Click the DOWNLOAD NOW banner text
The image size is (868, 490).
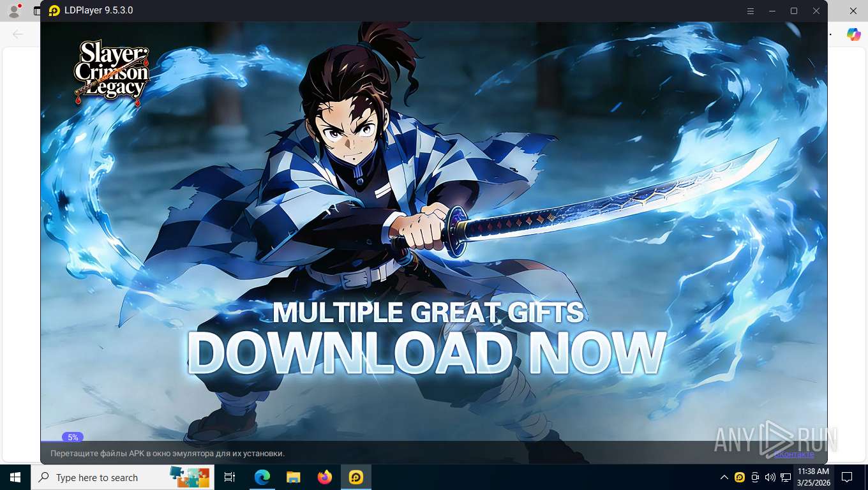coord(426,353)
